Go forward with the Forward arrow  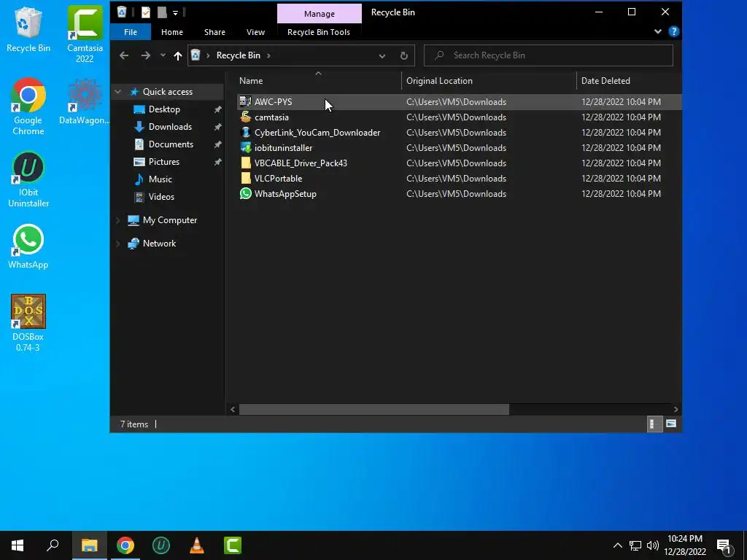146,55
